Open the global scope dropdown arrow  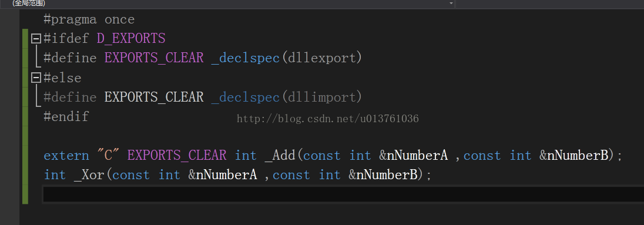pyautogui.click(x=451, y=4)
